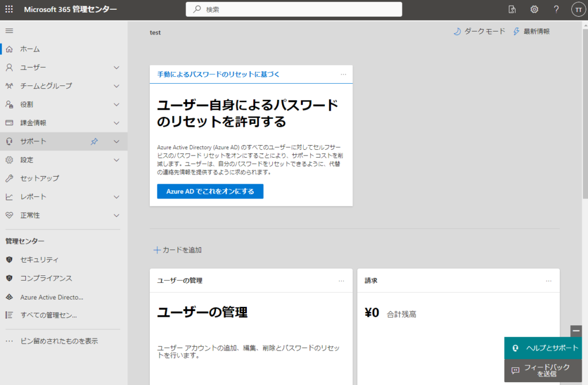Click the ¥0 balance amount
The height and width of the screenshot is (385, 588).
372,313
